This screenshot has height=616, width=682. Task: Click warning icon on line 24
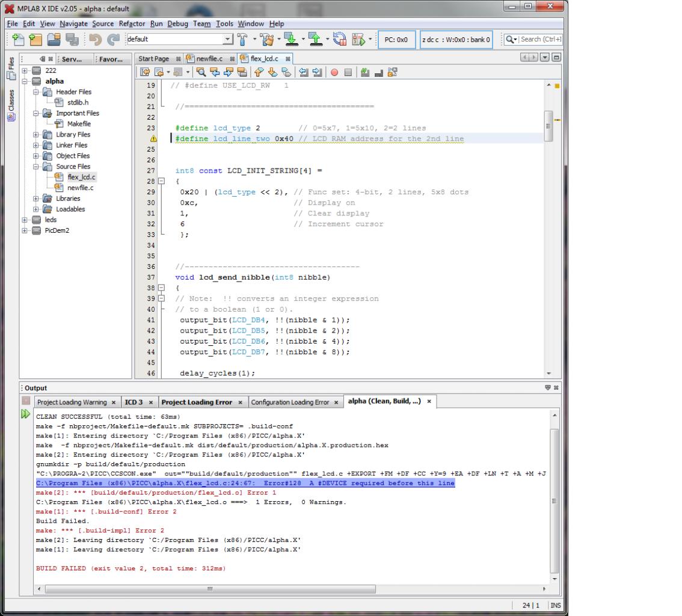153,139
